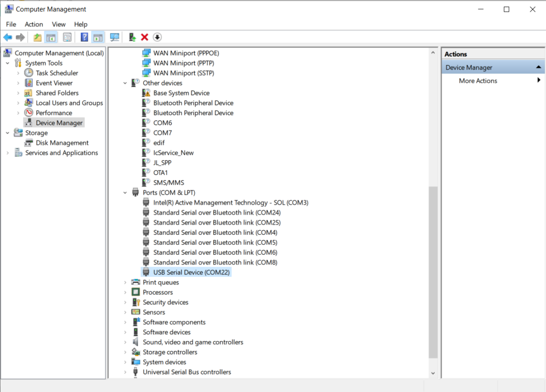Image resolution: width=546 pixels, height=392 pixels.
Task: Click the System devices category icon
Action: [135, 362]
